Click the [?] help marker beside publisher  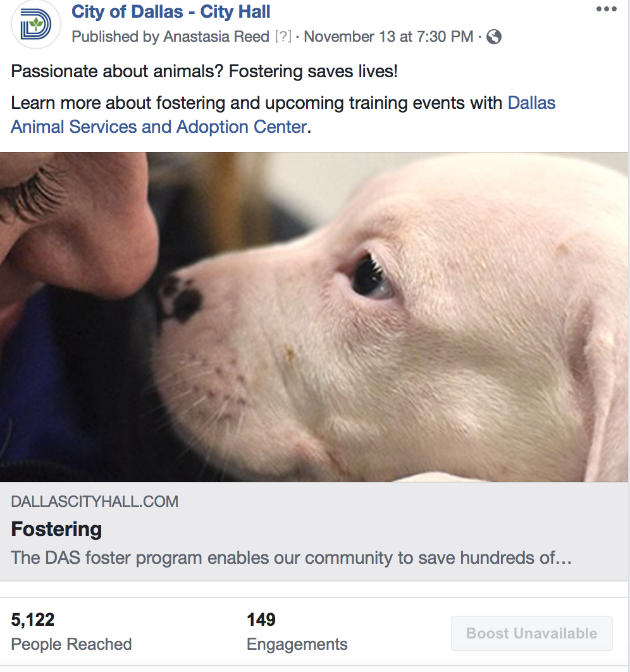coord(283,37)
